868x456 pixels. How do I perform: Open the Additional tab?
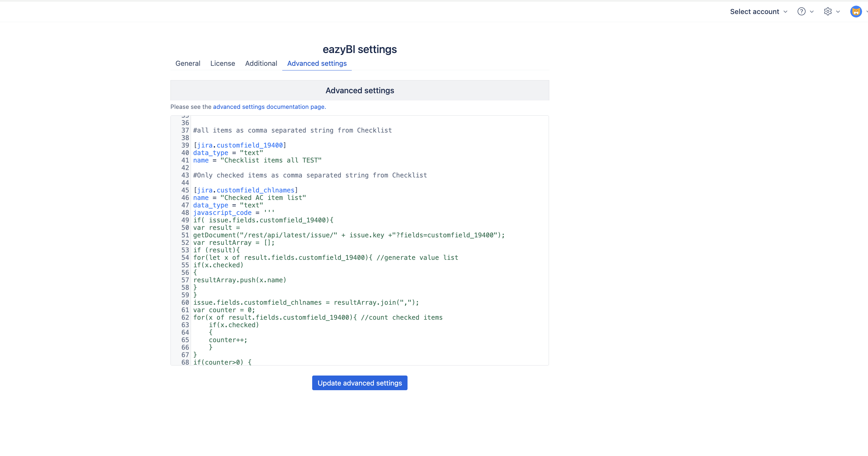pyautogui.click(x=261, y=63)
